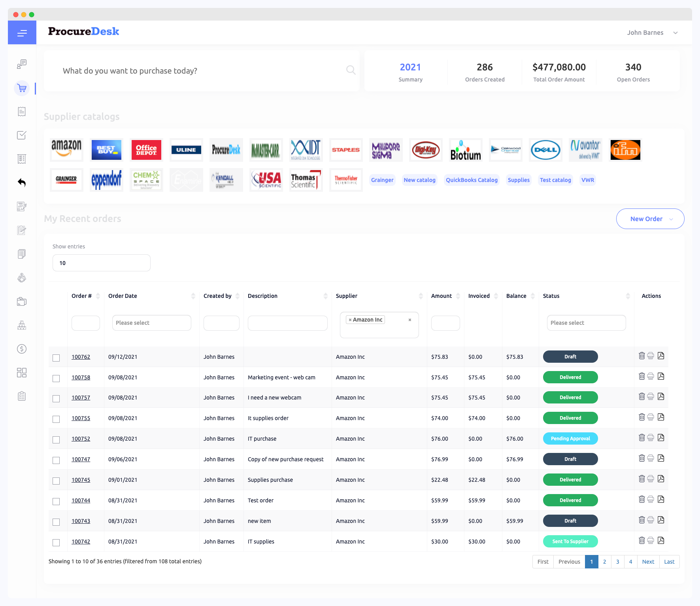
Task: Expand the John Barnes account menu
Action: pyautogui.click(x=652, y=32)
